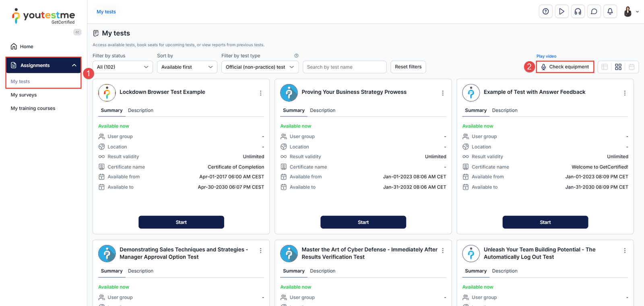Open the chat messages icon
The width and height of the screenshot is (644, 306).
(x=594, y=12)
